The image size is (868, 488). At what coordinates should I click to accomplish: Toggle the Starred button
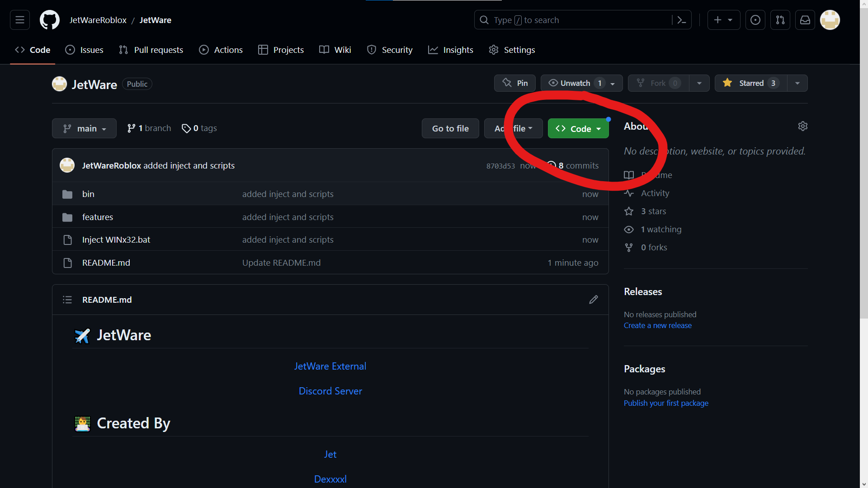(x=750, y=83)
